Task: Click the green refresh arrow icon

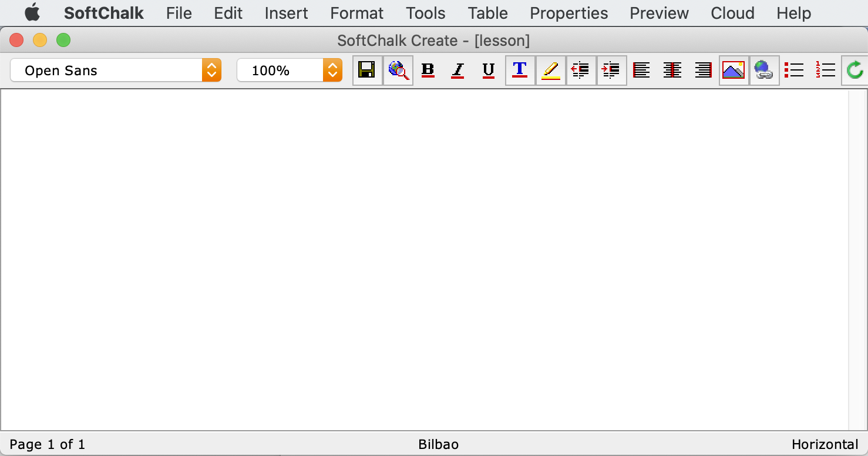Action: point(854,71)
